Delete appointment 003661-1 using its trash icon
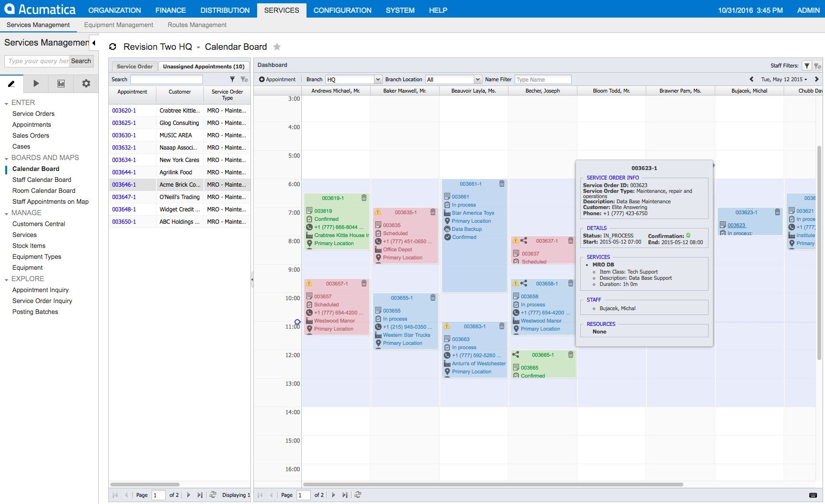This screenshot has width=825, height=504. click(x=502, y=183)
